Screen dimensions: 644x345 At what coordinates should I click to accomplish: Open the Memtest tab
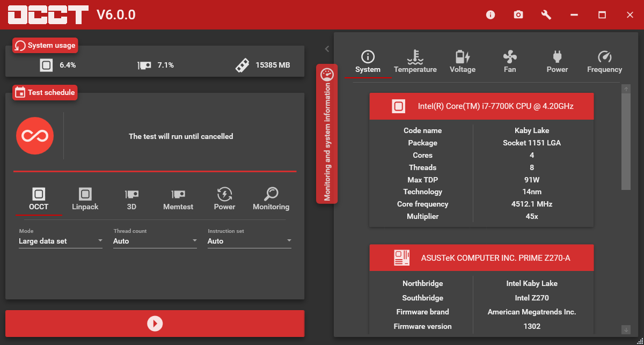178,199
